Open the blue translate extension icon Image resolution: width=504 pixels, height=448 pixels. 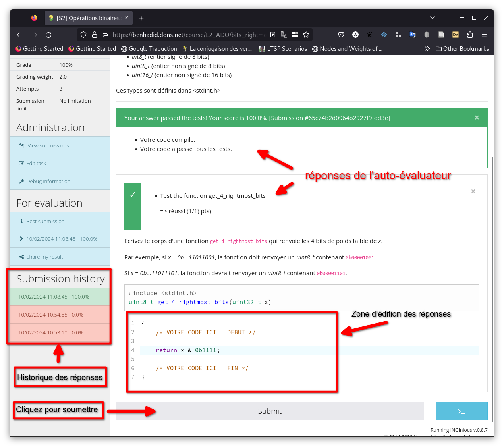click(413, 35)
